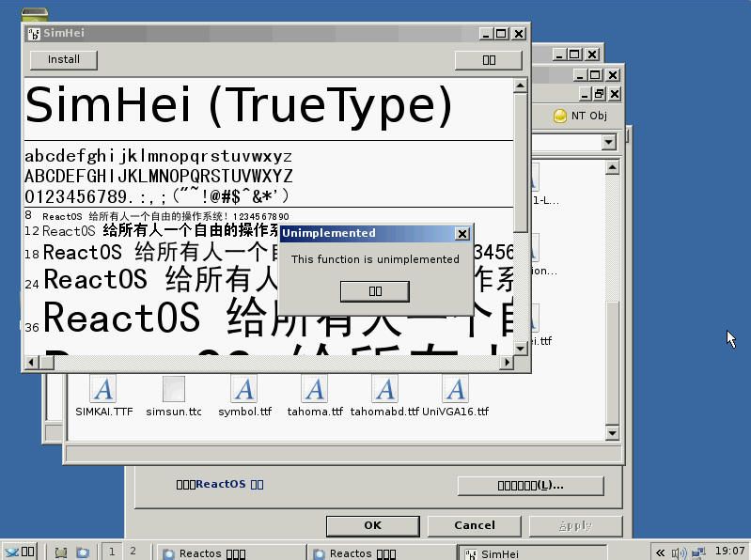Click the scroll down arrow in fonts folder list
The width and height of the screenshot is (751, 560).
612,433
